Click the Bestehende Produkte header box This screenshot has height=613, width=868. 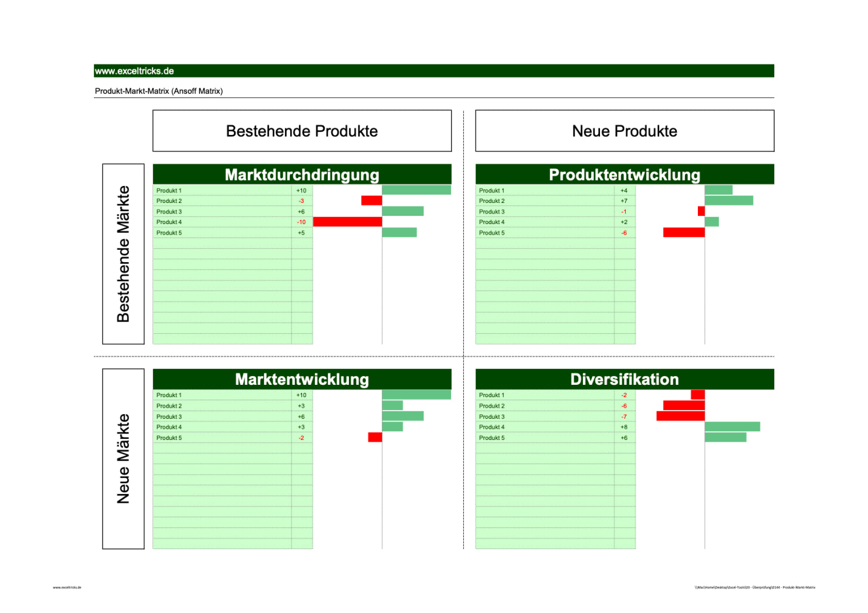[x=302, y=131]
